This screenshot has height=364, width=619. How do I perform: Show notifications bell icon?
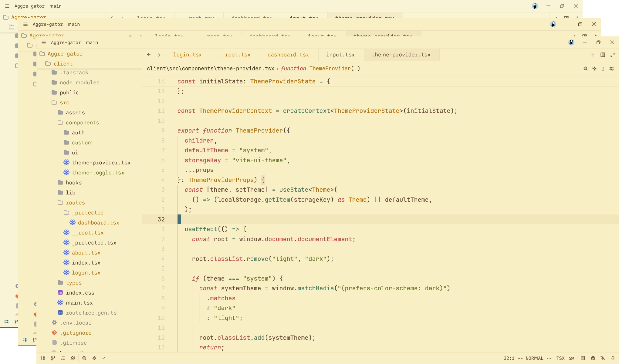pos(613,358)
